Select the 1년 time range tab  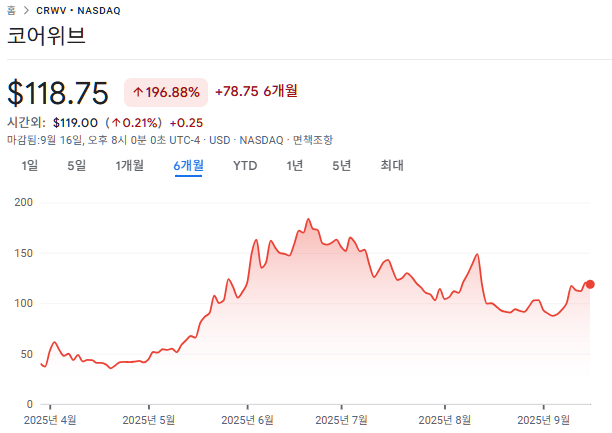point(295,166)
